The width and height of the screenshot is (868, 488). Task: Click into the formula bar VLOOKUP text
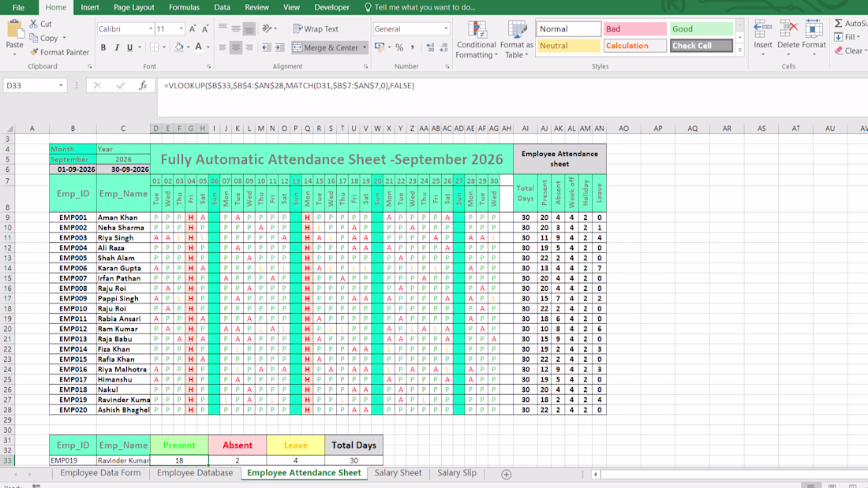pos(289,86)
